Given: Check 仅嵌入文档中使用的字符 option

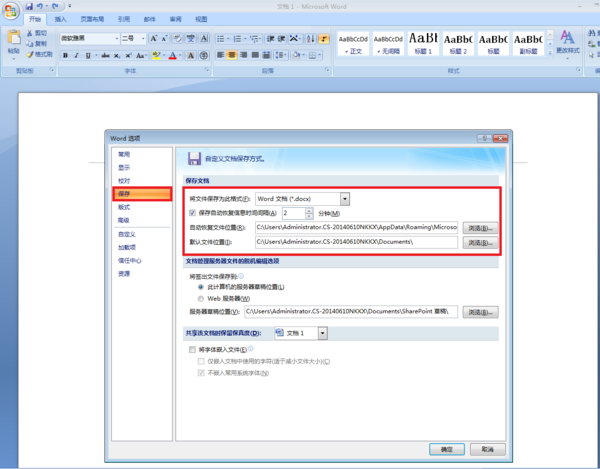Looking at the screenshot, I should [x=201, y=361].
